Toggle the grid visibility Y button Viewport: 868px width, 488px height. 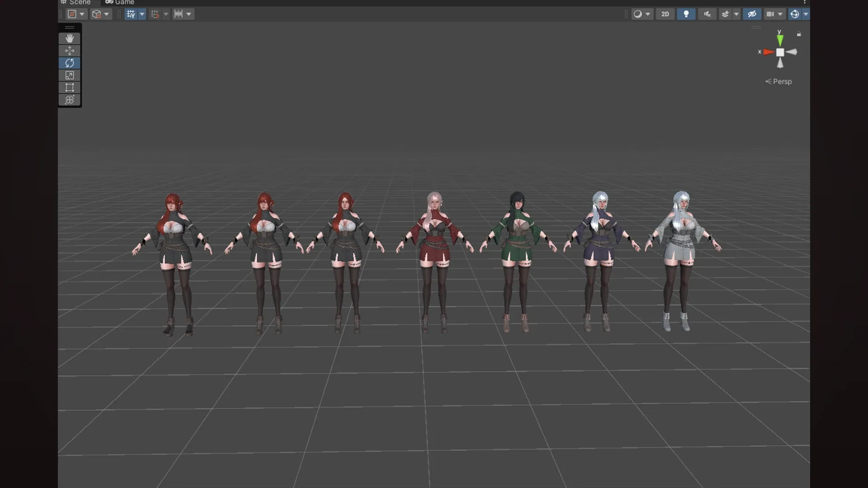(131, 14)
